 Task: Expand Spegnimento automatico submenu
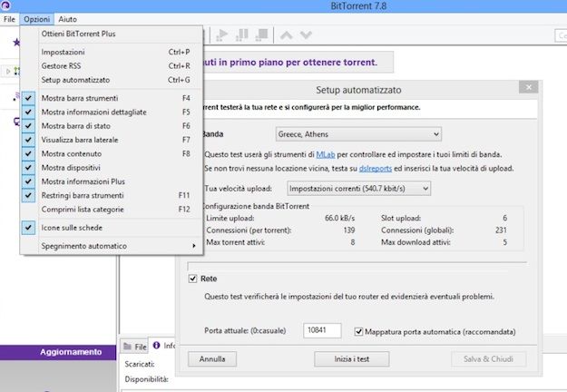coord(112,246)
